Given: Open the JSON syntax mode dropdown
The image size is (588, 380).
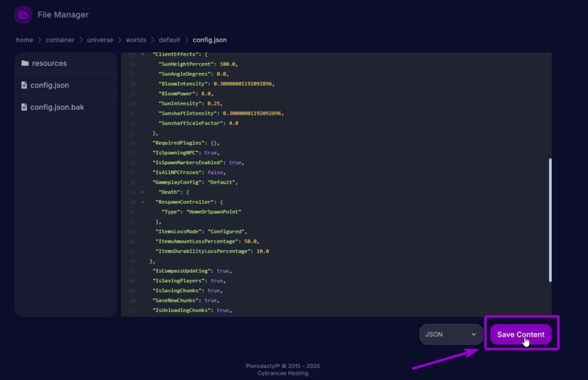Looking at the screenshot, I should 451,334.
